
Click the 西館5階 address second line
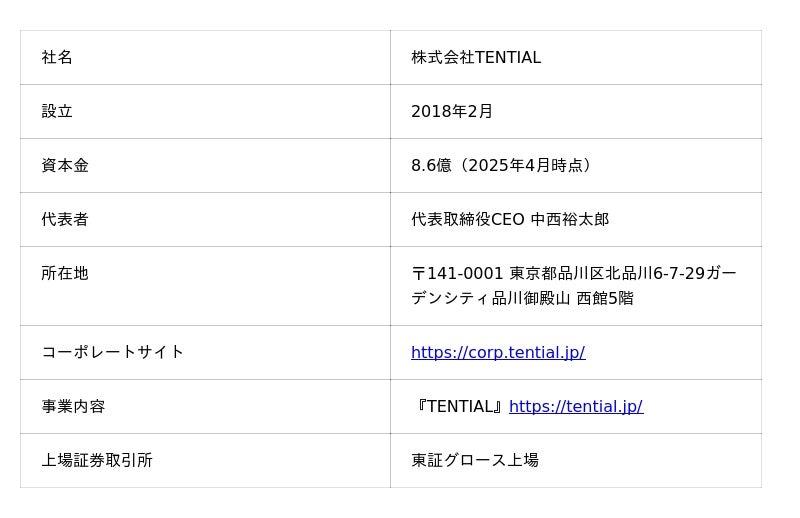(x=604, y=298)
